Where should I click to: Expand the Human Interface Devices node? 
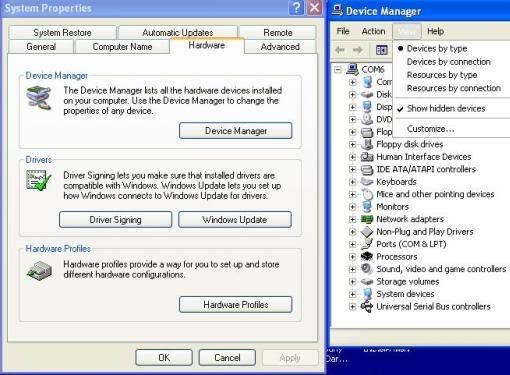(352, 157)
